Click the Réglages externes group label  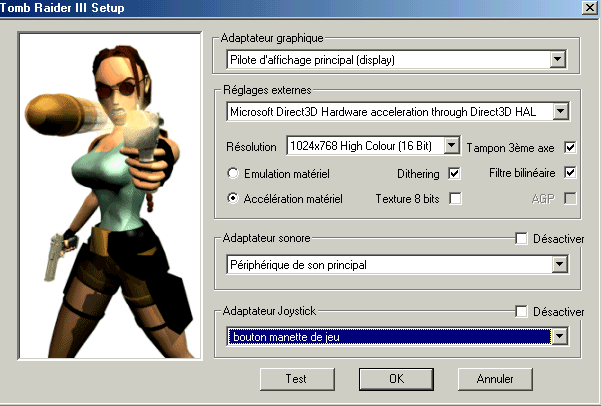[267, 90]
